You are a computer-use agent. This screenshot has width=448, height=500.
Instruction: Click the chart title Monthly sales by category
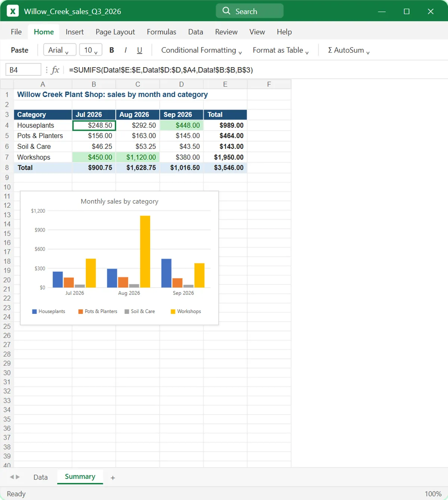(x=119, y=201)
